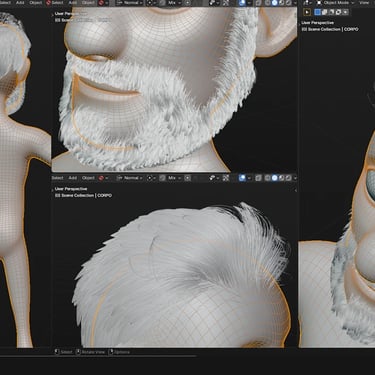Click Scene Collection | CORPO text in lower viewport
Screen dimensions: 375x375
coord(84,195)
